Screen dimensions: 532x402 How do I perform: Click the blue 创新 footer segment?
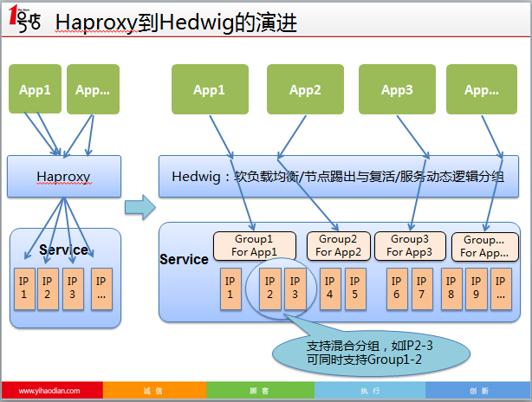(x=477, y=390)
